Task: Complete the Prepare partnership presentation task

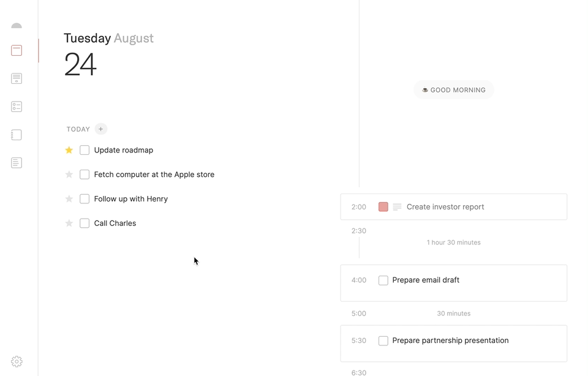Action: pos(383,341)
